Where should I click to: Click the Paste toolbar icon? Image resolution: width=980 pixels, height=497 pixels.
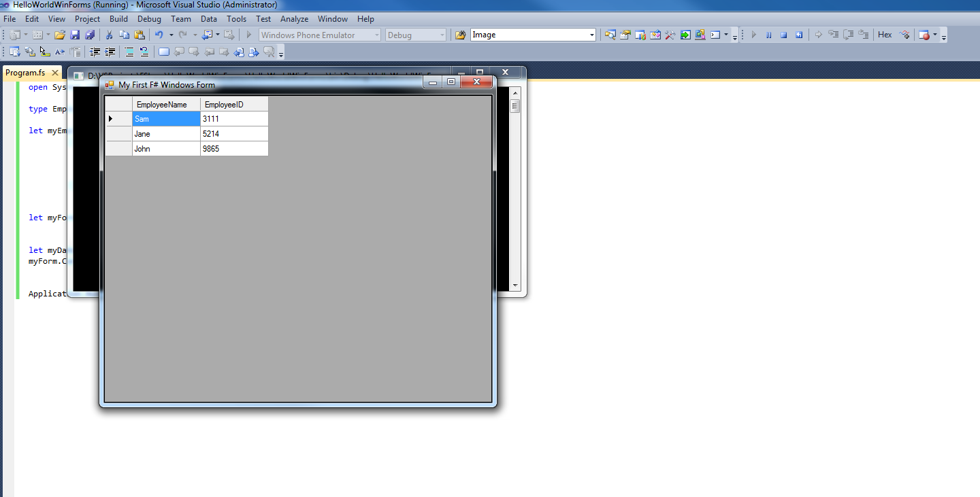click(140, 34)
